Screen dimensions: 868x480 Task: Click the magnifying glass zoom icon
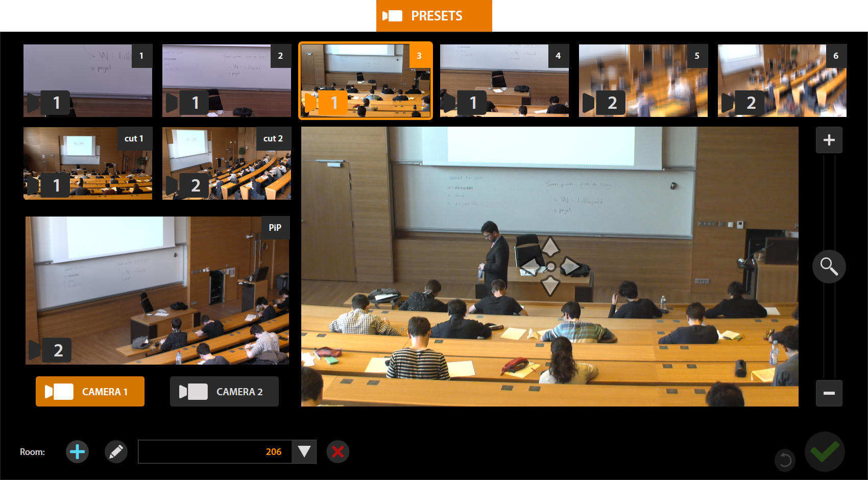(829, 267)
